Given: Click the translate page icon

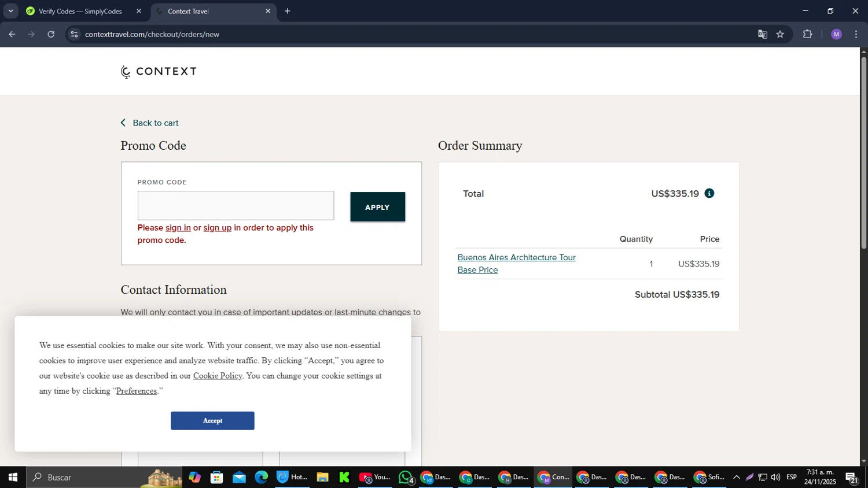Looking at the screenshot, I should 763,34.
